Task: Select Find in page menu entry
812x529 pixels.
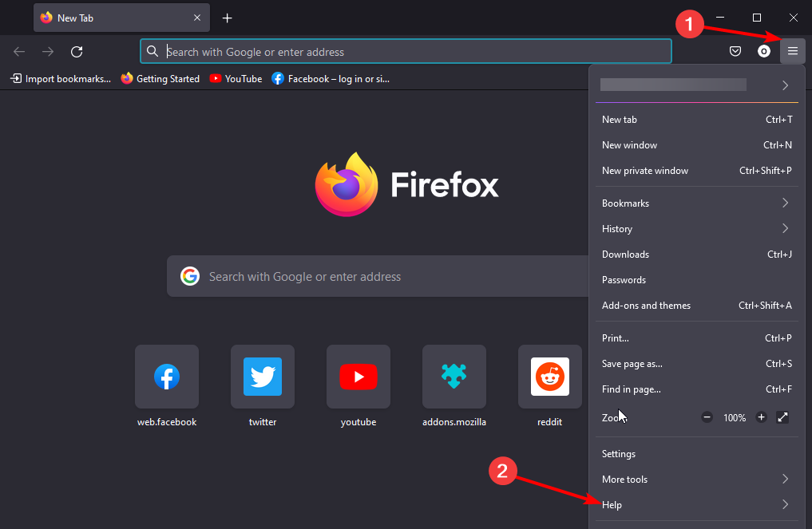Action: [x=696, y=389]
